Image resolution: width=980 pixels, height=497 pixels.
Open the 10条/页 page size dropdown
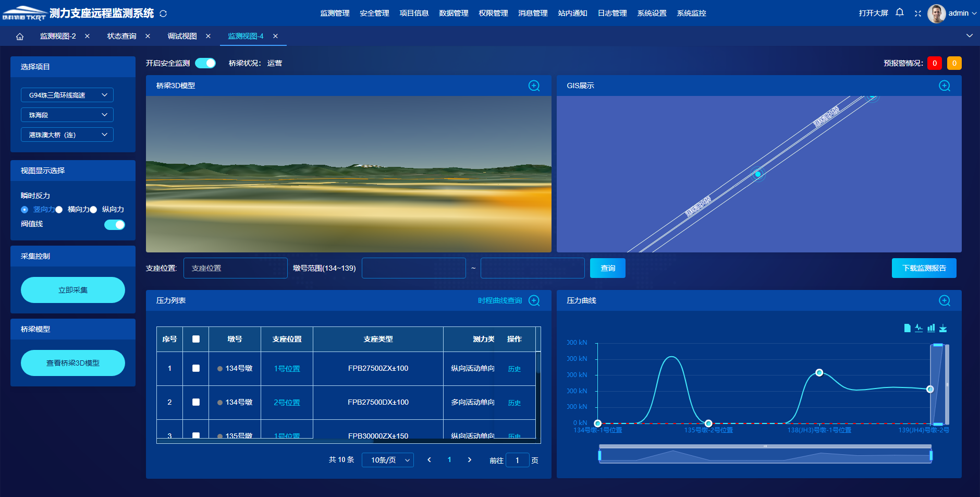click(x=387, y=460)
